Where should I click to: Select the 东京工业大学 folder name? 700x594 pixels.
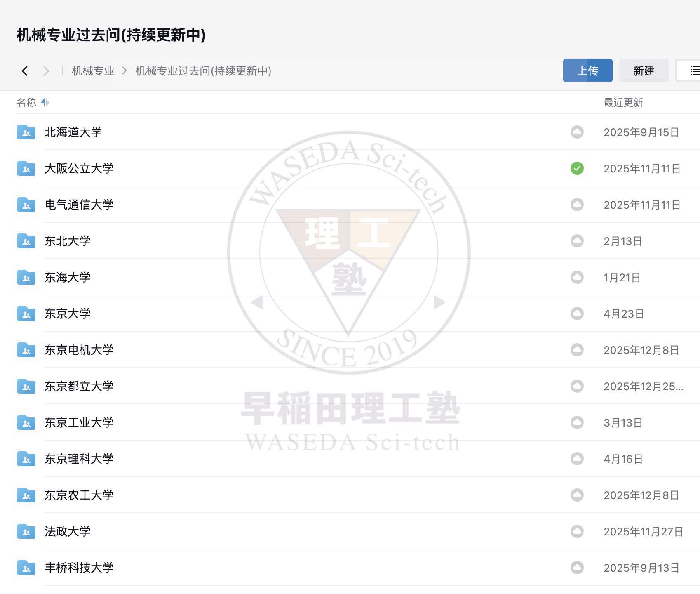(x=79, y=422)
